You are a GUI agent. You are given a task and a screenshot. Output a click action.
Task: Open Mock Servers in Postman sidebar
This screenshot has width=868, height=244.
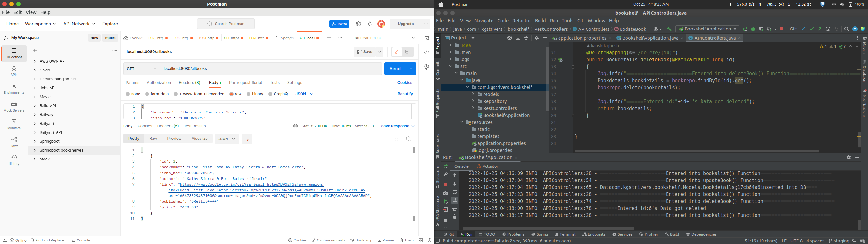(x=14, y=107)
